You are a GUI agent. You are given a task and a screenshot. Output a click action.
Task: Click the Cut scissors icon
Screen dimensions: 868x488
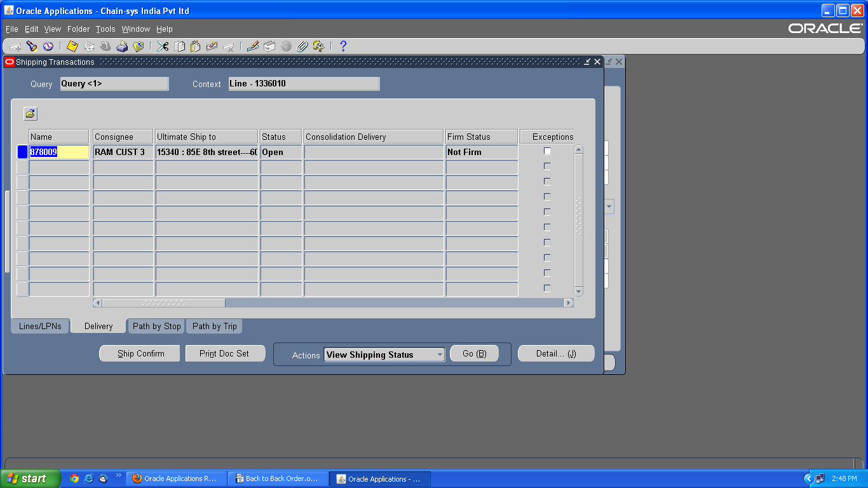coord(163,46)
